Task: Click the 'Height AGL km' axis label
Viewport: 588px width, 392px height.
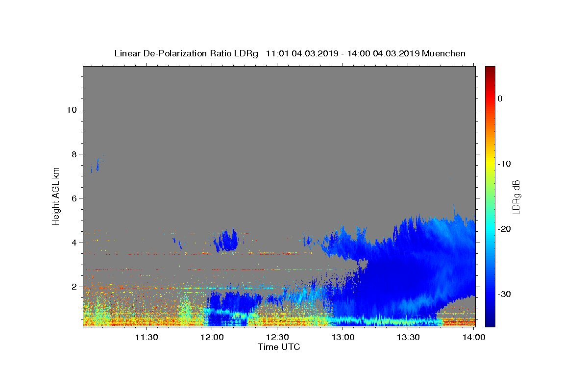Action: coord(56,196)
